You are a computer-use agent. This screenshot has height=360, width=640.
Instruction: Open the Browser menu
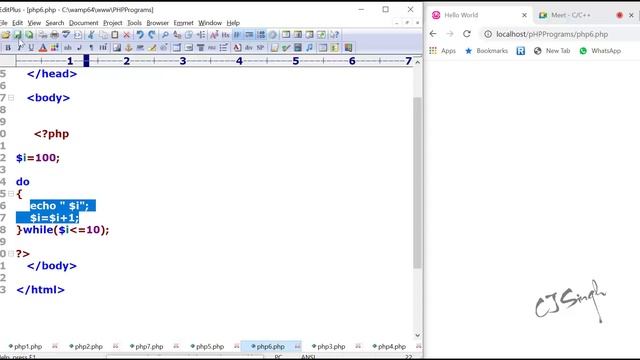(158, 23)
